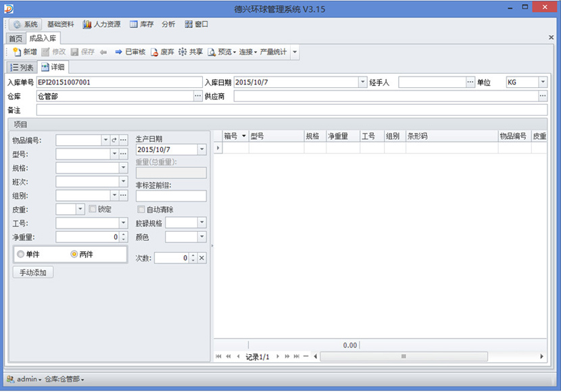Click the ellipsis button beside 物品编号 field
561x392 pixels.
(123, 140)
